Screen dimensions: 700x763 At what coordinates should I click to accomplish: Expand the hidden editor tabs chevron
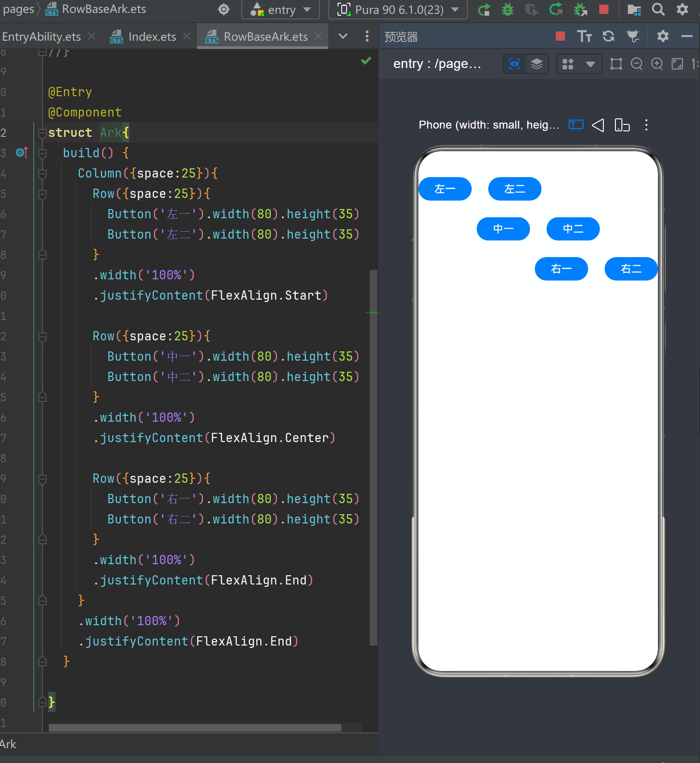[343, 36]
